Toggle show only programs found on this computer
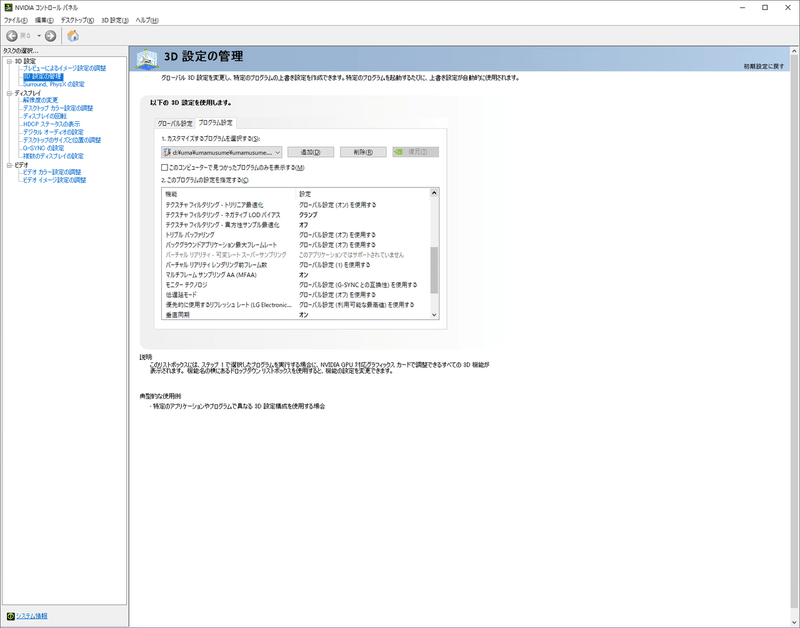The image size is (800, 628). [x=164, y=167]
